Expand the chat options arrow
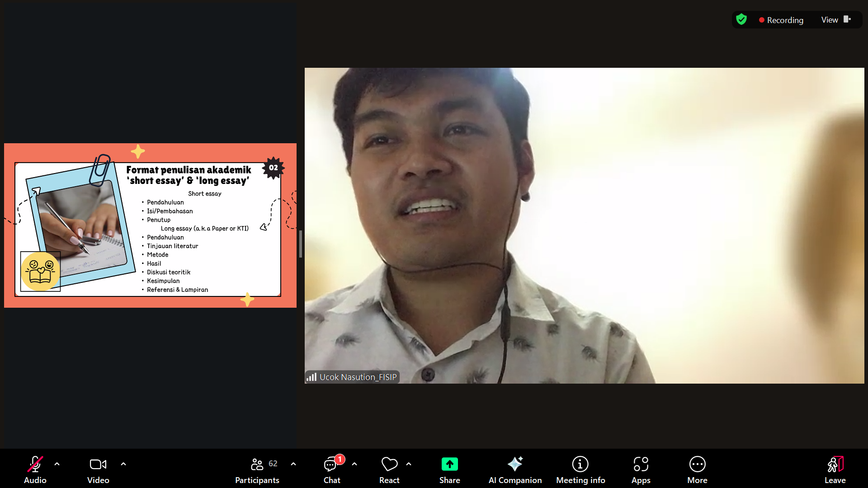The height and width of the screenshot is (488, 868). (354, 464)
